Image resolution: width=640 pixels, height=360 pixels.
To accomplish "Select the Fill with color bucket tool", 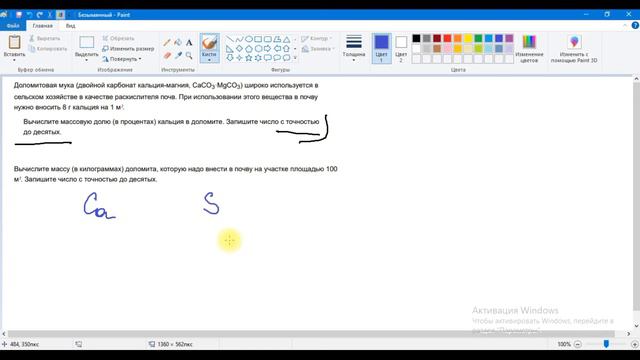I will pyautogui.click(x=178, y=42).
